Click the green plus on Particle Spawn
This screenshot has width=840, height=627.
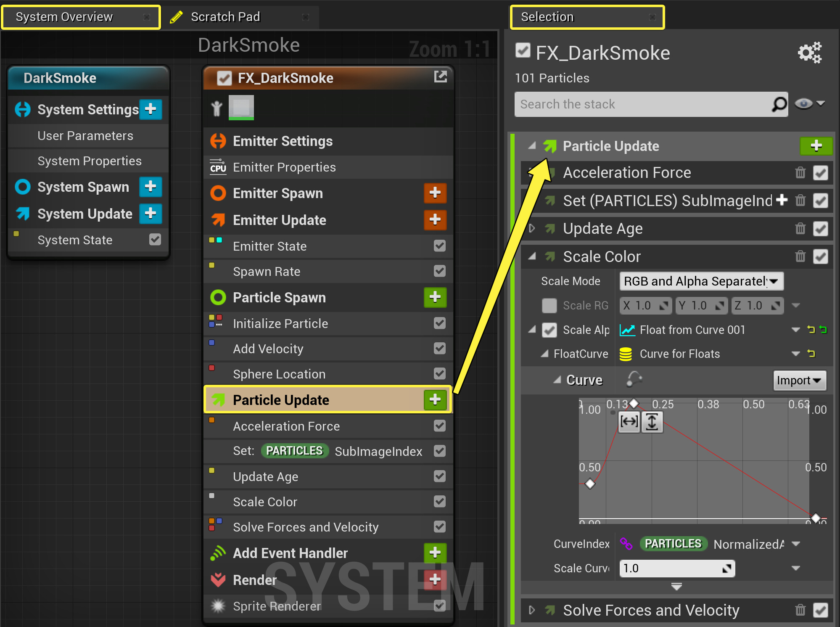[x=435, y=297]
